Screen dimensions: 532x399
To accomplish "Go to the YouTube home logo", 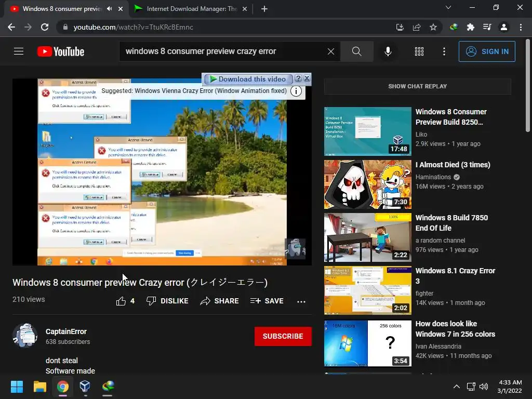I will pos(61,51).
